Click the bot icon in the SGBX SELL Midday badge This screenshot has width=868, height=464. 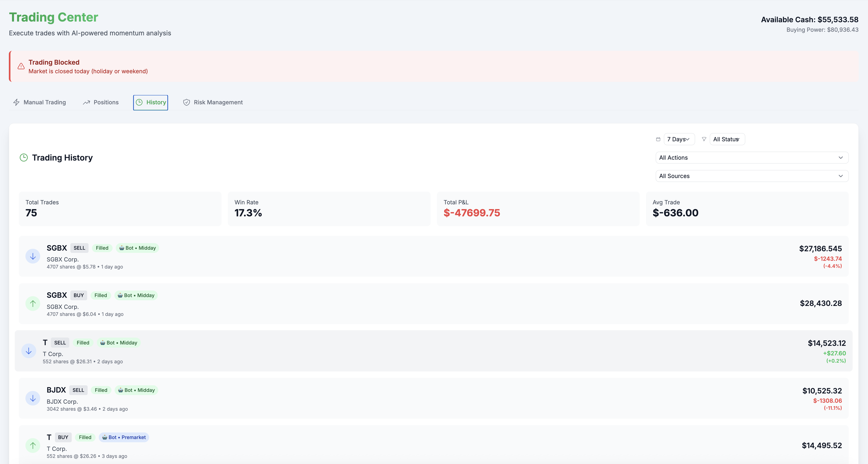(x=122, y=248)
